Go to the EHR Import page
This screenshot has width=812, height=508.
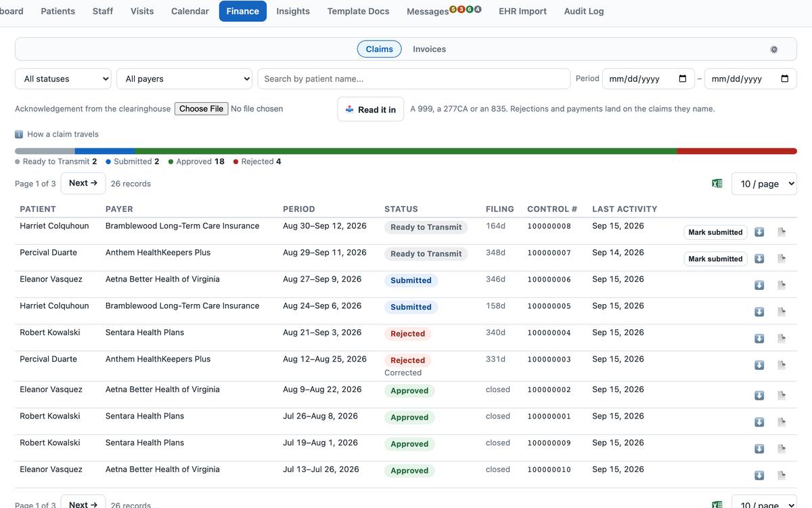click(522, 11)
